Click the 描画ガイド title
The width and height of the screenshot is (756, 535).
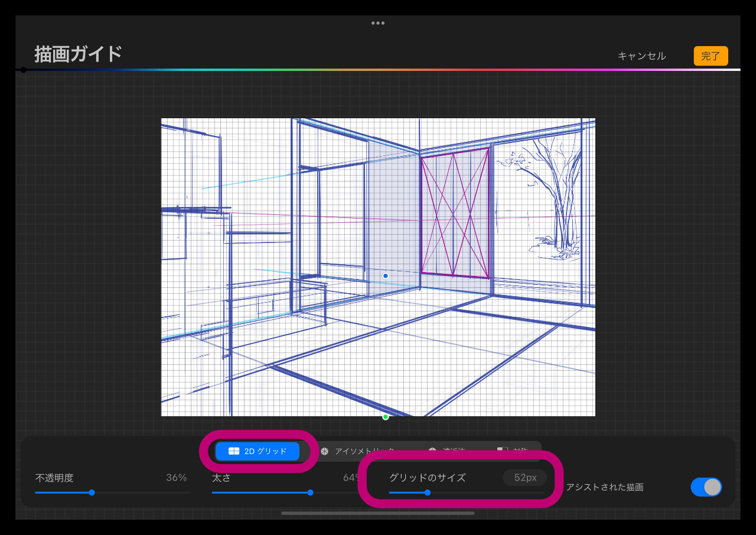point(78,54)
